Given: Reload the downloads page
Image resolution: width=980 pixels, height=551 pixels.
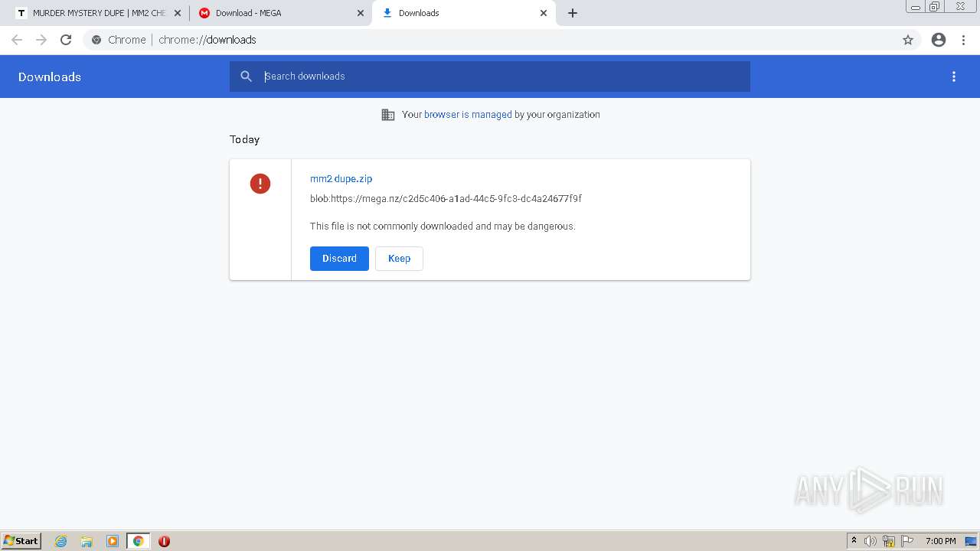Looking at the screenshot, I should pyautogui.click(x=66, y=40).
